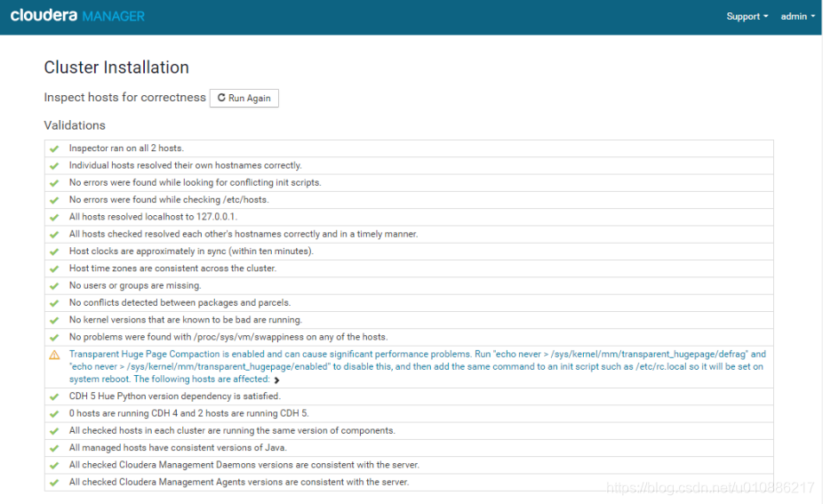Click text 'Host clocks are approximately in sync'
The image size is (823, 504).
pos(191,251)
